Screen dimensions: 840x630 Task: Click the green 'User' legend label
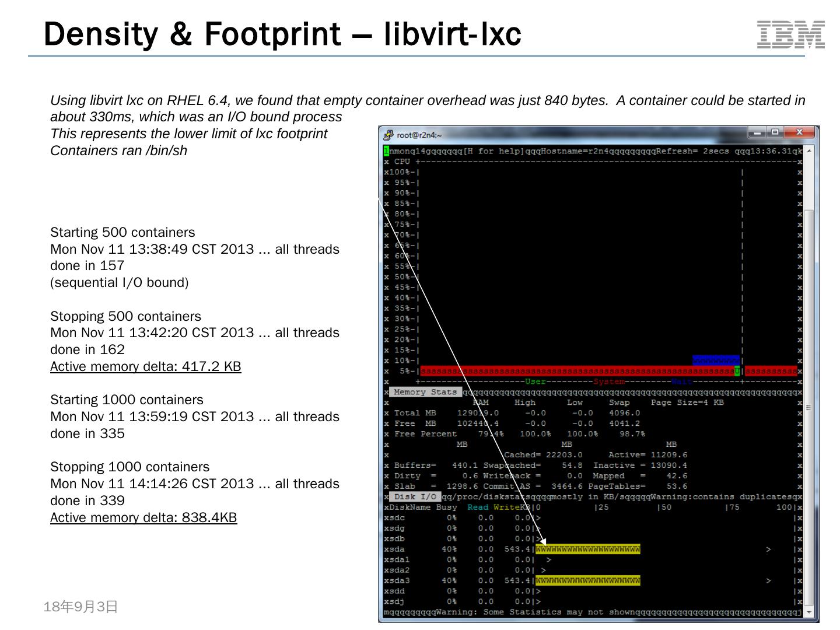coord(535,381)
